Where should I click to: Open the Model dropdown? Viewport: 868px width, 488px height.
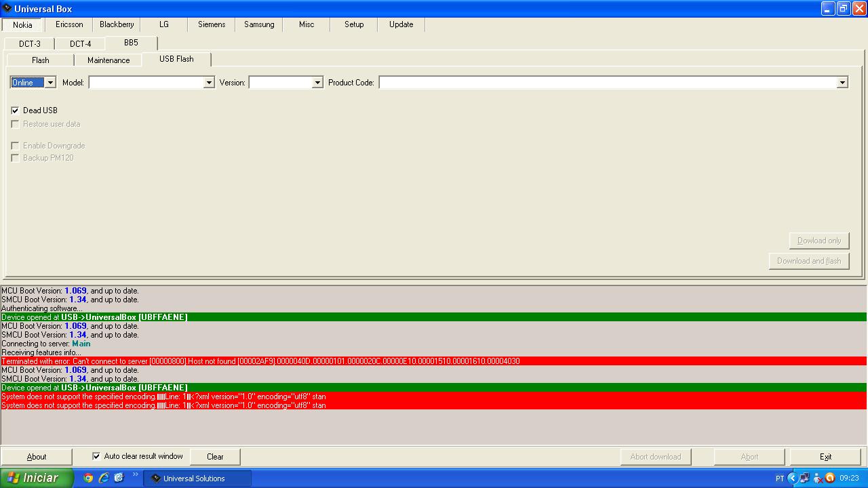209,83
